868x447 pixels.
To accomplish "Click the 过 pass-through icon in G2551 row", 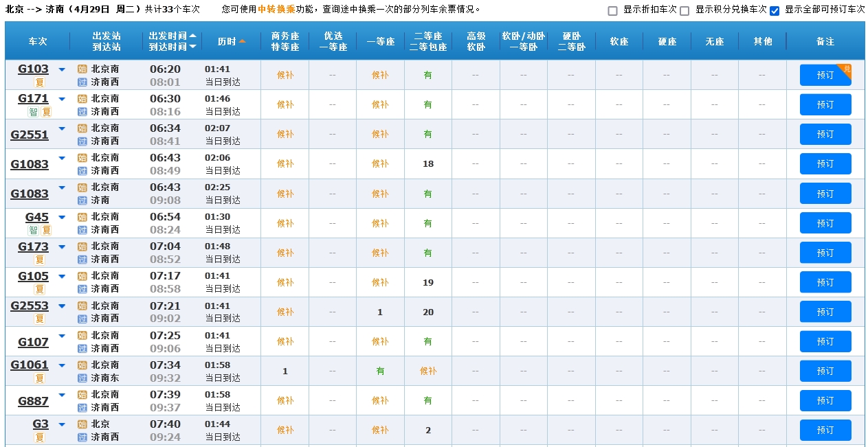I will coord(82,141).
